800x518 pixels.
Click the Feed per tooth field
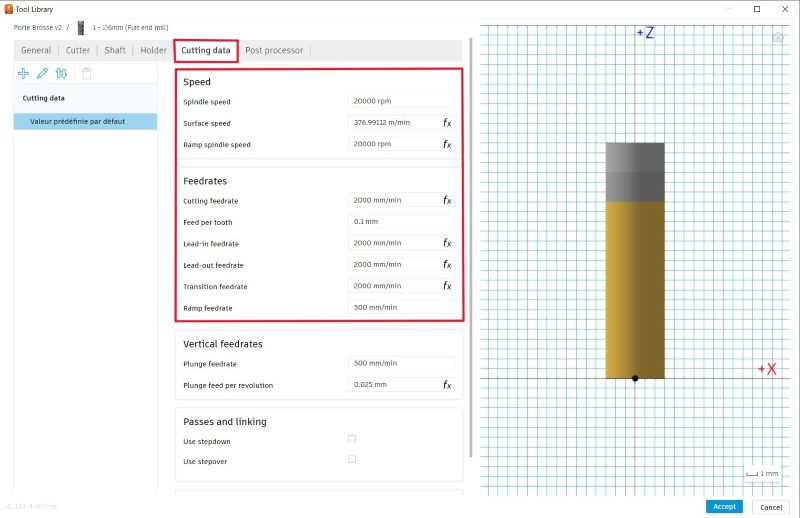401,221
